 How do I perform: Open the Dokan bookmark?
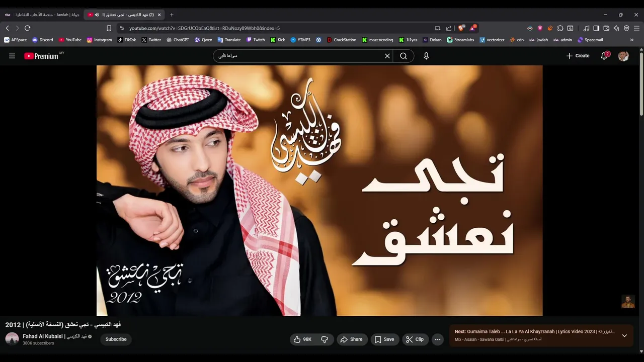click(x=432, y=40)
